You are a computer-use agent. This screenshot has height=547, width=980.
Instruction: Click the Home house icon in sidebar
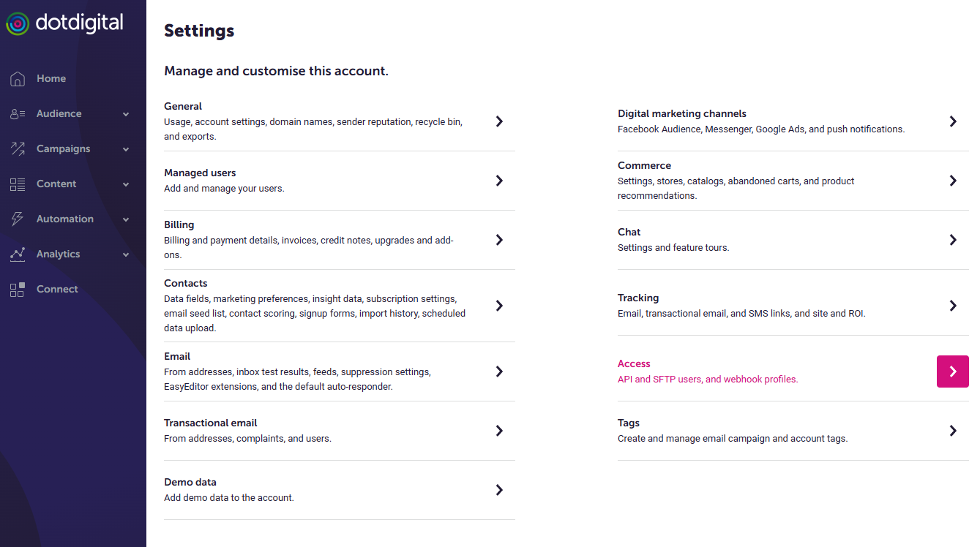[18, 79]
